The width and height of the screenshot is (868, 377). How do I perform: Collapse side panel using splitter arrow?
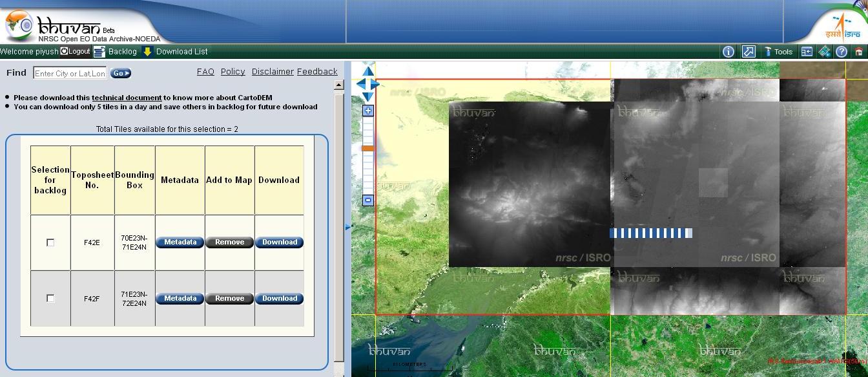coord(347,226)
